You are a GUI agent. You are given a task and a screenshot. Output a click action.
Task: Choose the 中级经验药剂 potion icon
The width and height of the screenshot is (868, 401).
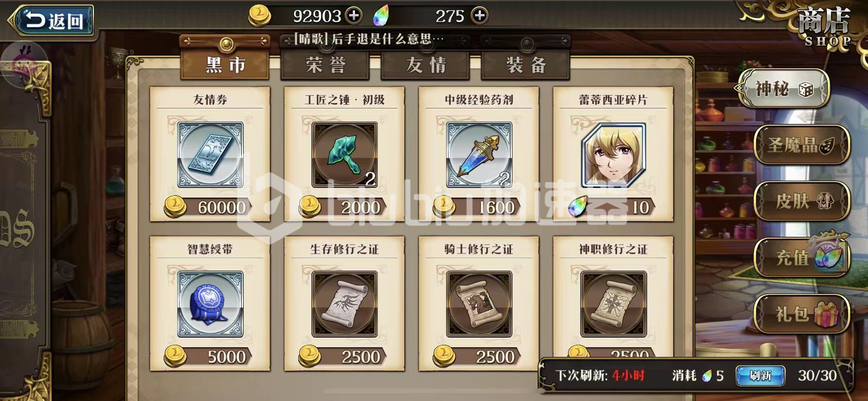(479, 154)
